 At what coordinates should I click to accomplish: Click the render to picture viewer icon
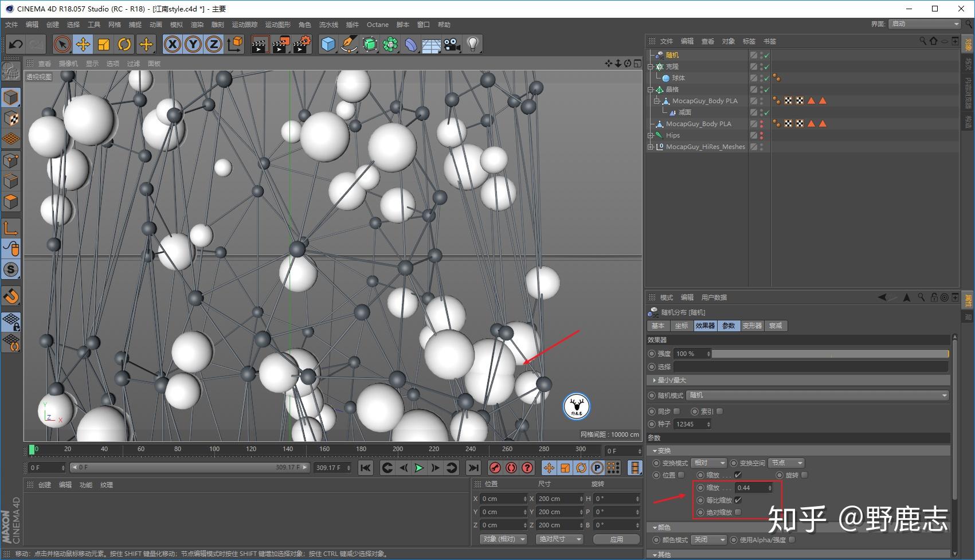click(x=280, y=44)
